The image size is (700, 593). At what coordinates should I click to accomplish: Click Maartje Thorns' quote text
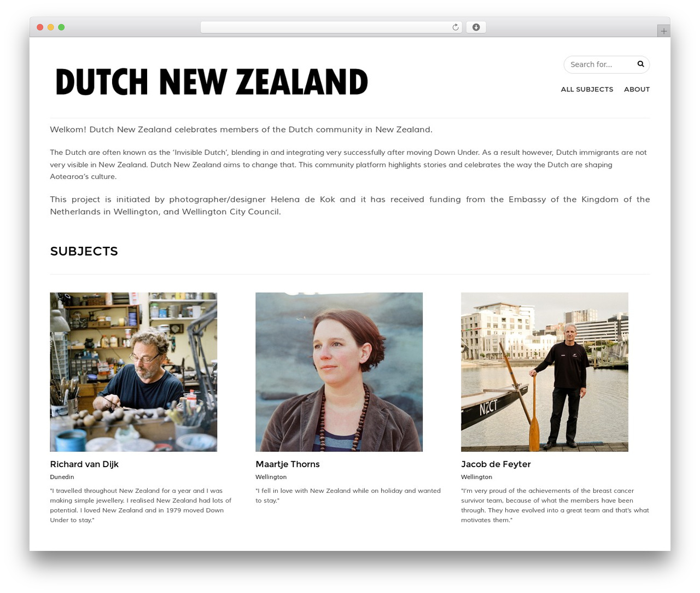(x=348, y=496)
